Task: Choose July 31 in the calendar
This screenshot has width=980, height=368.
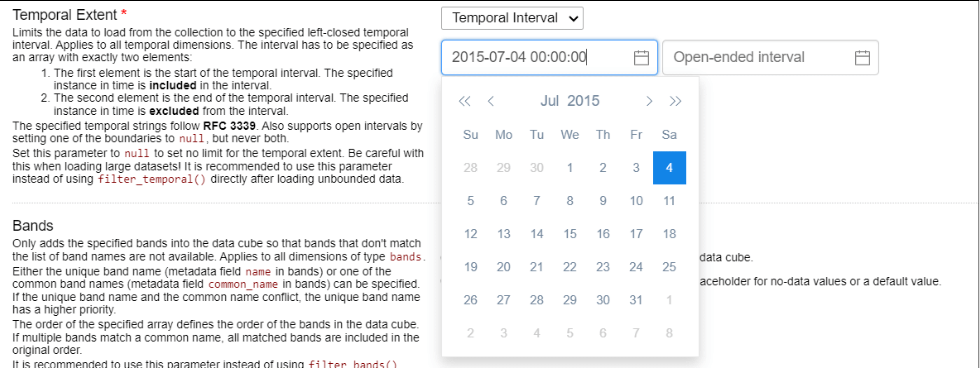Action: click(636, 300)
